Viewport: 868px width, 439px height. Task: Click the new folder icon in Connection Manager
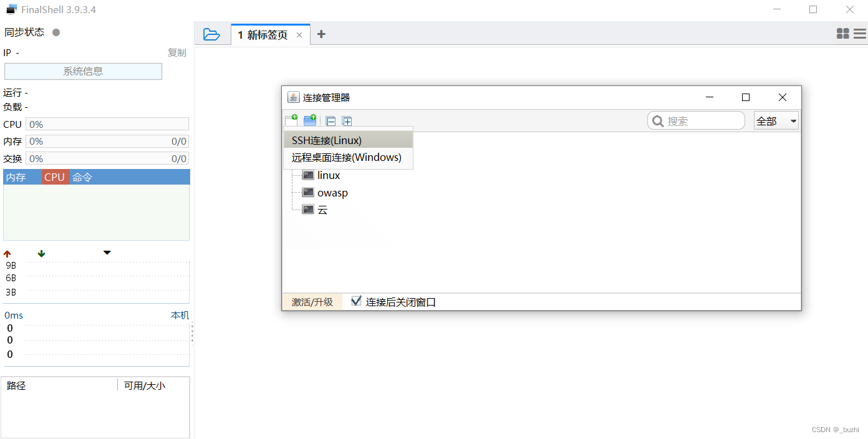pyautogui.click(x=310, y=120)
